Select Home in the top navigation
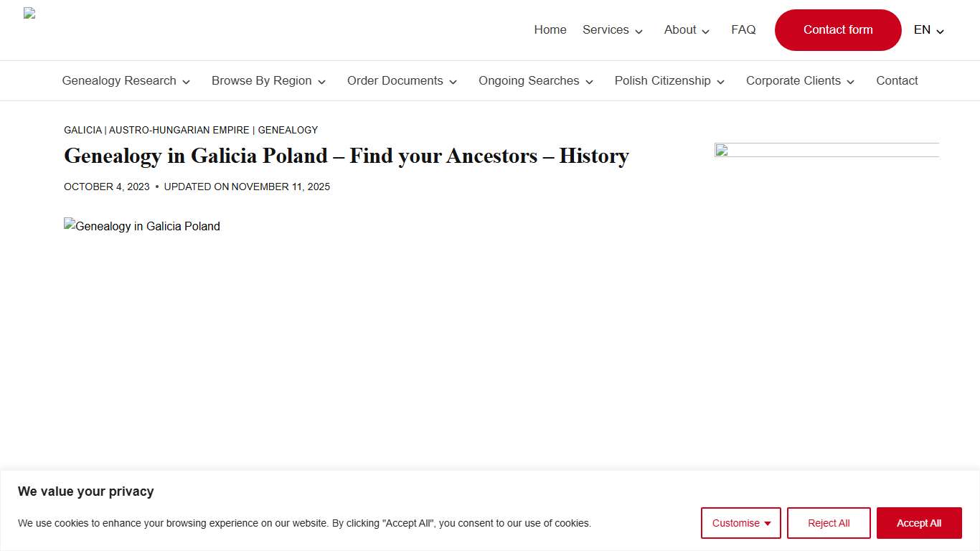This screenshot has width=980, height=551. tap(550, 29)
